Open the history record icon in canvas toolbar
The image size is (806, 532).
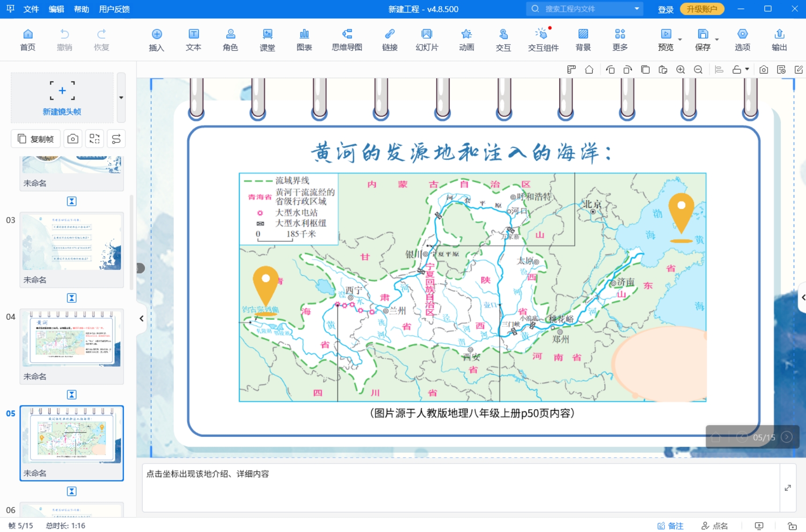coord(781,69)
